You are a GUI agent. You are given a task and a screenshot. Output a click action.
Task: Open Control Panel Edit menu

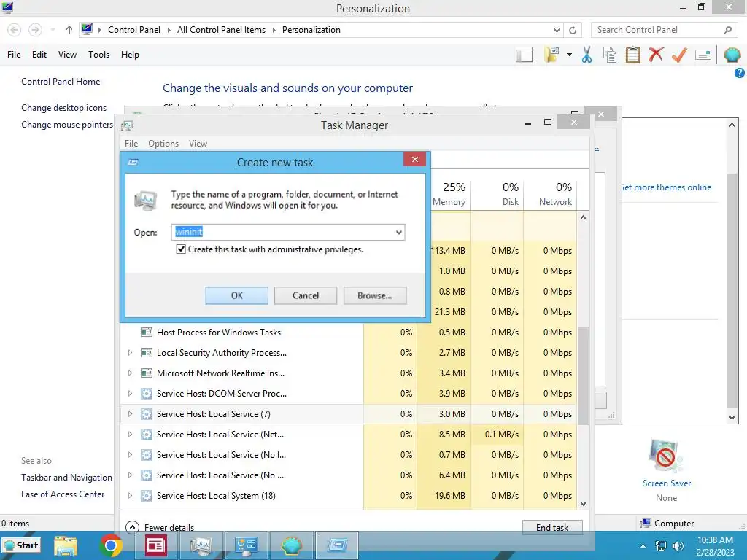click(x=39, y=55)
